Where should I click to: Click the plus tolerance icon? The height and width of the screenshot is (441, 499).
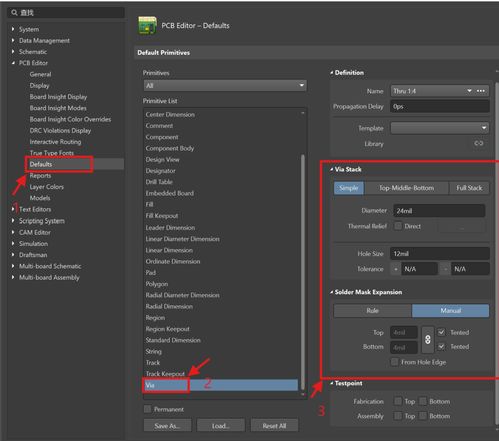pos(396,269)
